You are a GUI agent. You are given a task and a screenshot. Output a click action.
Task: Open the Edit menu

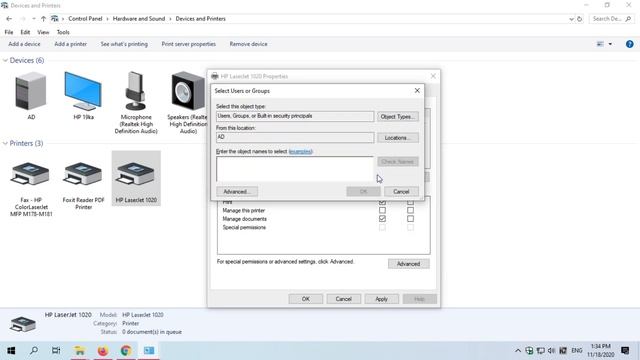pos(25,32)
